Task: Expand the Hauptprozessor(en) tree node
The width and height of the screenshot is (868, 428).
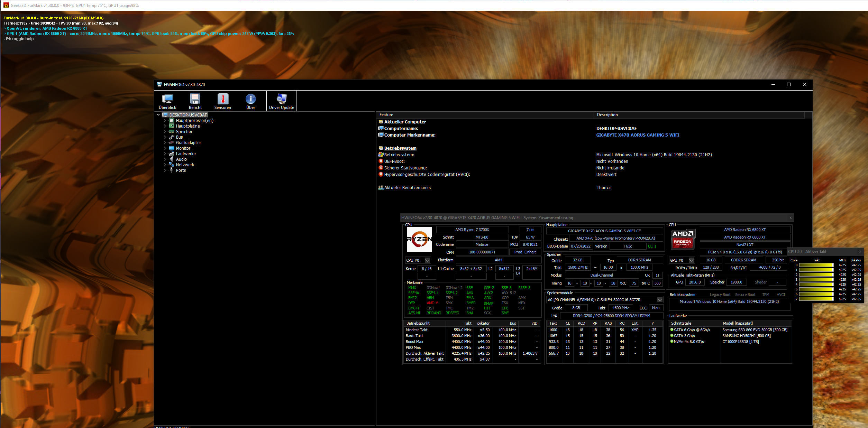Action: [165, 121]
